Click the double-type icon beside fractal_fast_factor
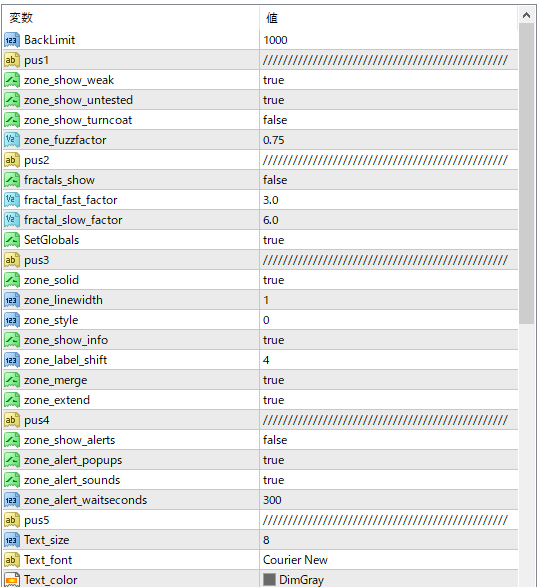This screenshot has width=540, height=587. [12, 200]
